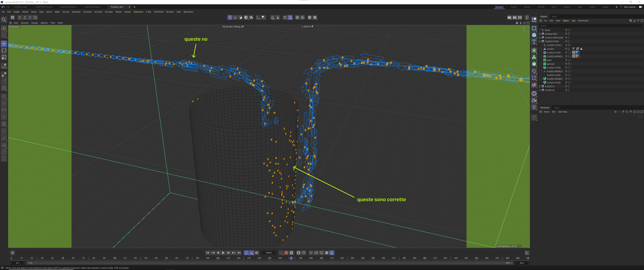Click the autokeying button in timeline
644x270 pixels.
tap(286, 253)
